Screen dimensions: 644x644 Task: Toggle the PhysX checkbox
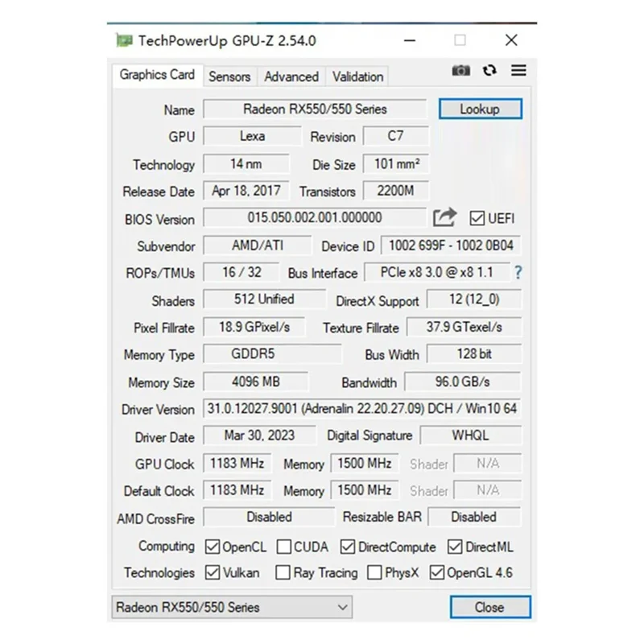point(374,572)
